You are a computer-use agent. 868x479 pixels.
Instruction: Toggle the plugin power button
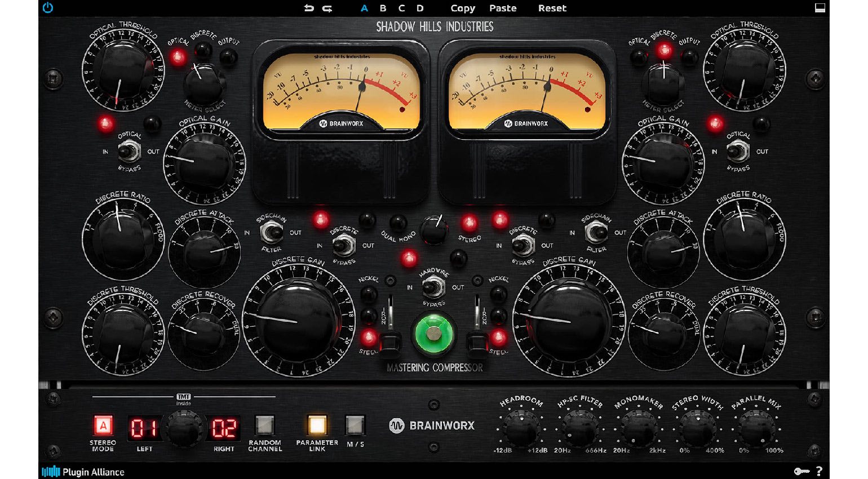click(x=48, y=8)
